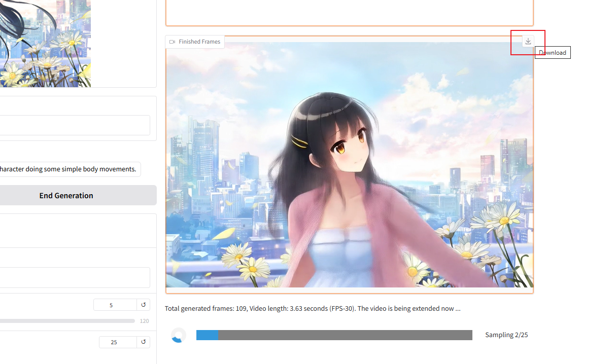Click the generated anime girl video preview

coord(349,165)
